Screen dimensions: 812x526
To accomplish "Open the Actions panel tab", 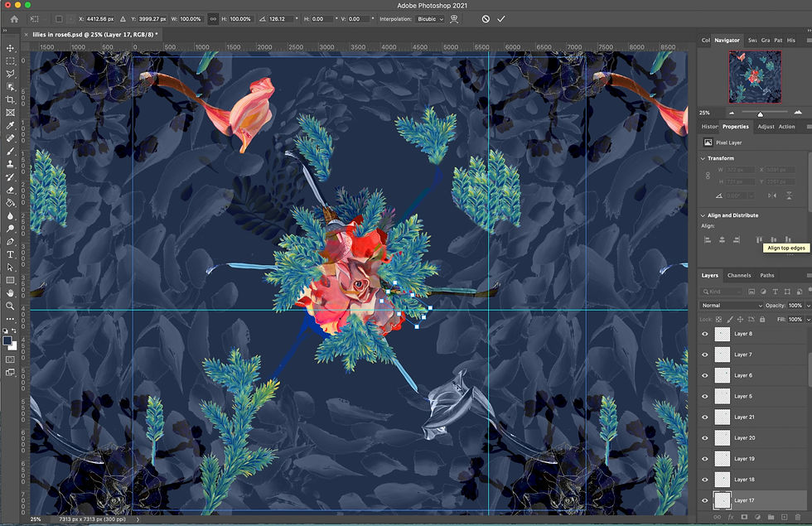I will 786,127.
